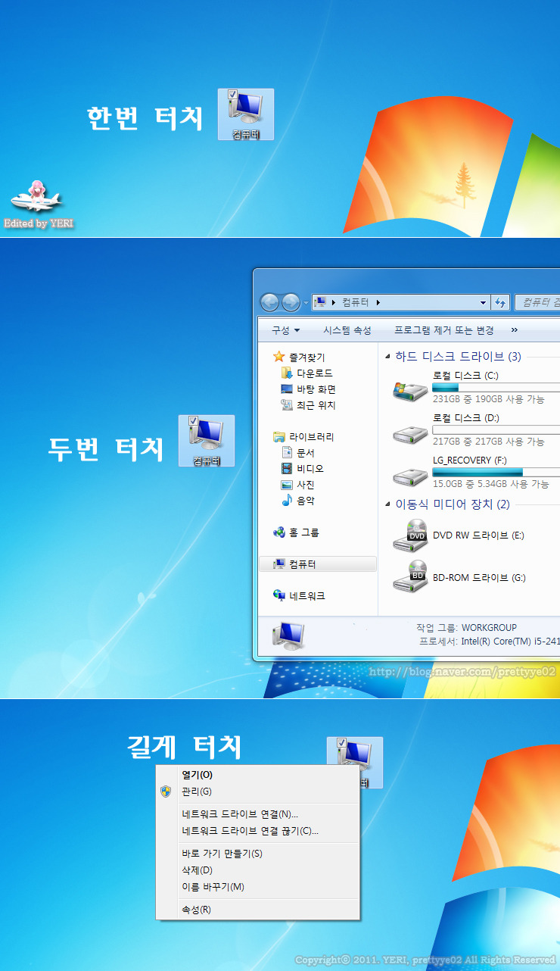Image resolution: width=560 pixels, height=971 pixels.
Task: Choose 속성(R) in the context menu
Action: point(257,910)
